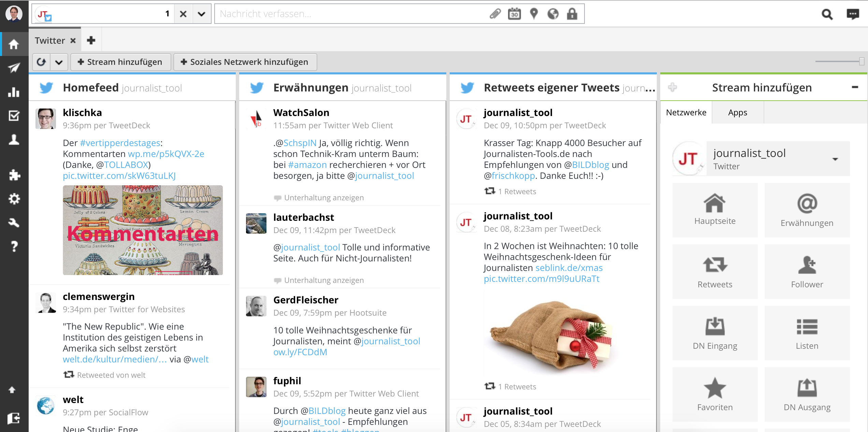This screenshot has width=868, height=432.
Task: Open fuphil's profile name
Action: click(287, 380)
